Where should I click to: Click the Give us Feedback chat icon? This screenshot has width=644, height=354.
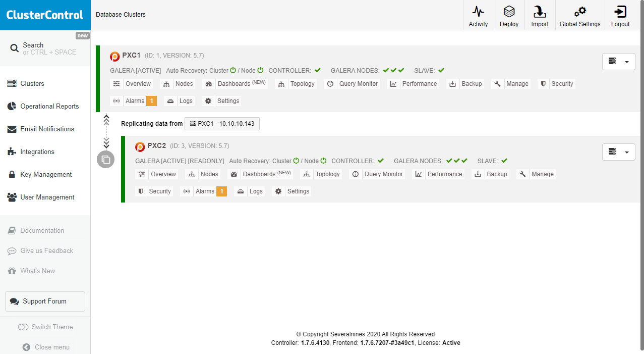tap(12, 251)
